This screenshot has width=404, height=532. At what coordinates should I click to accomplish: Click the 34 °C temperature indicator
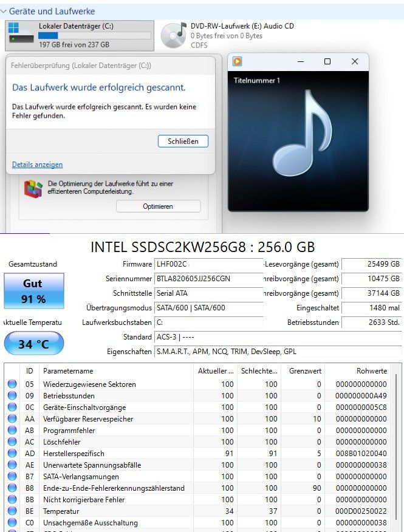coord(33,344)
